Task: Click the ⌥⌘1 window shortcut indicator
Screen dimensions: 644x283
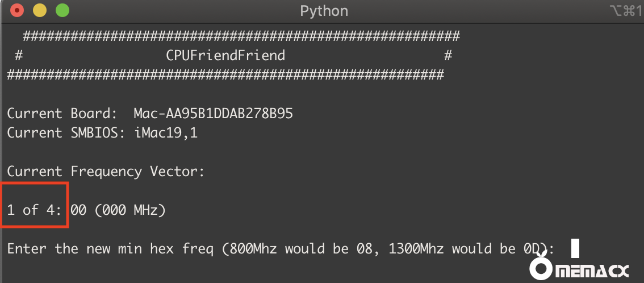Action: 625,11
